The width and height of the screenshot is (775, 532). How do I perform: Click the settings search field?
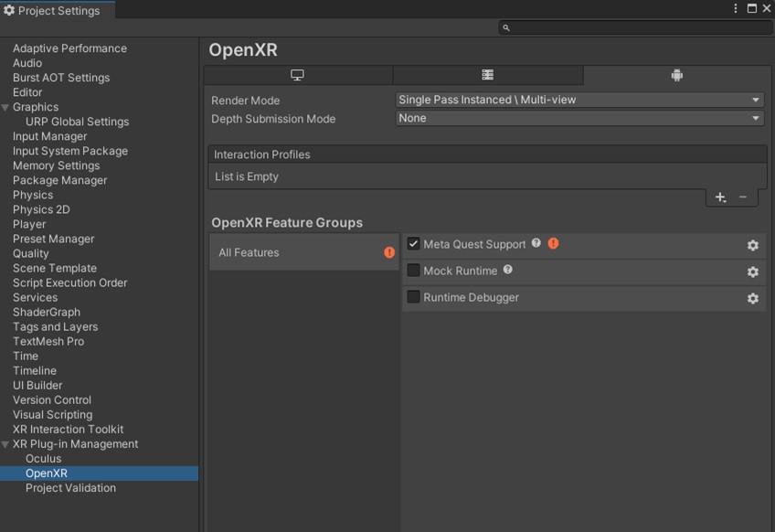click(x=634, y=27)
